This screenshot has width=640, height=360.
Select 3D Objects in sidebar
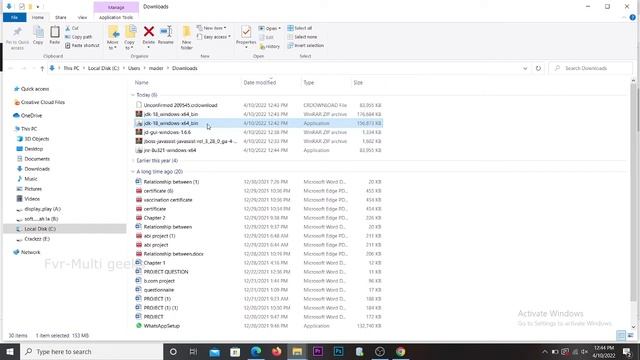33,139
